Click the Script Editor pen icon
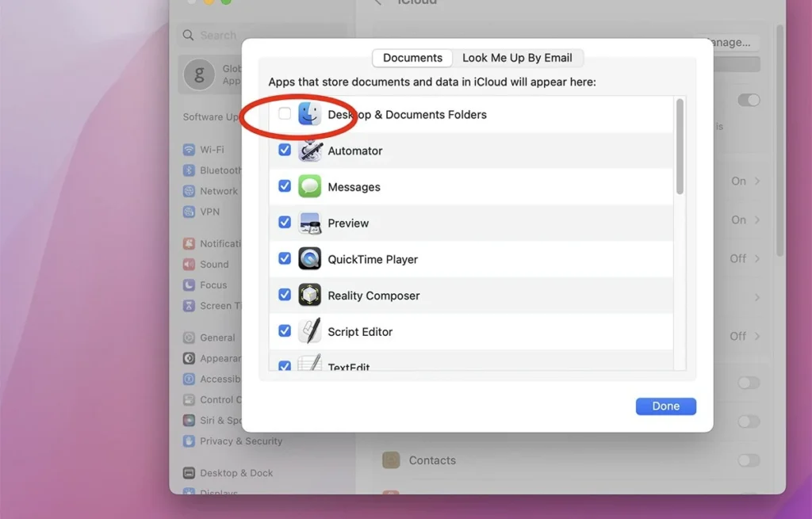Image resolution: width=812 pixels, height=519 pixels. pos(310,331)
